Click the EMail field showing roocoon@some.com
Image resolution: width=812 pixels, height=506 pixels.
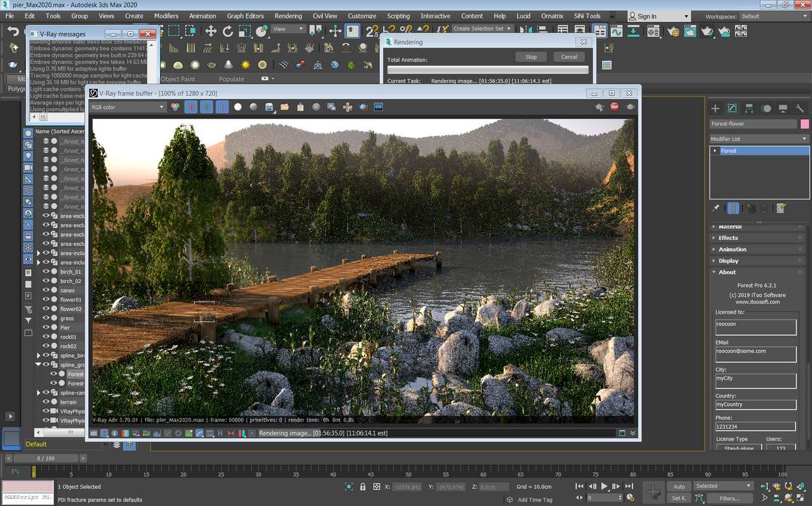[756, 354]
